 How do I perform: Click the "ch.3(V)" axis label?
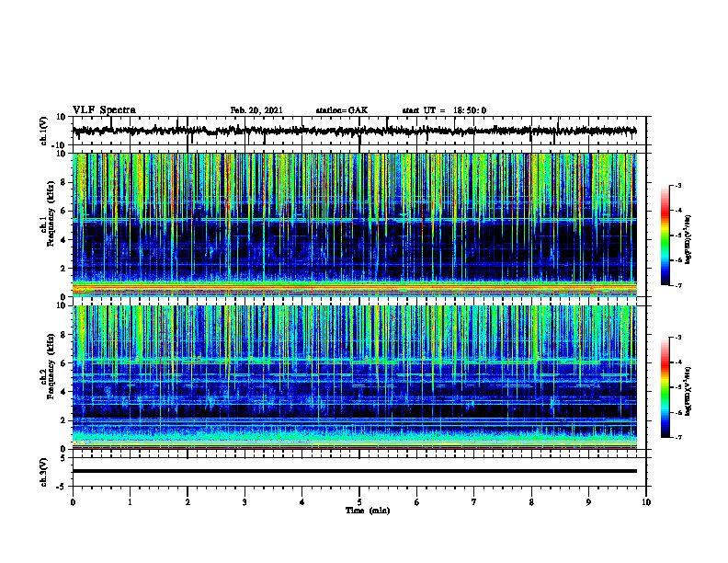[x=44, y=472]
